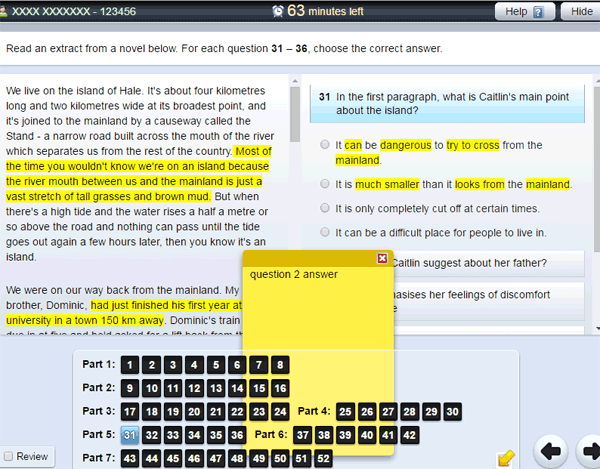Jump to question 1
Image resolution: width=600 pixels, height=469 pixels.
130,365
